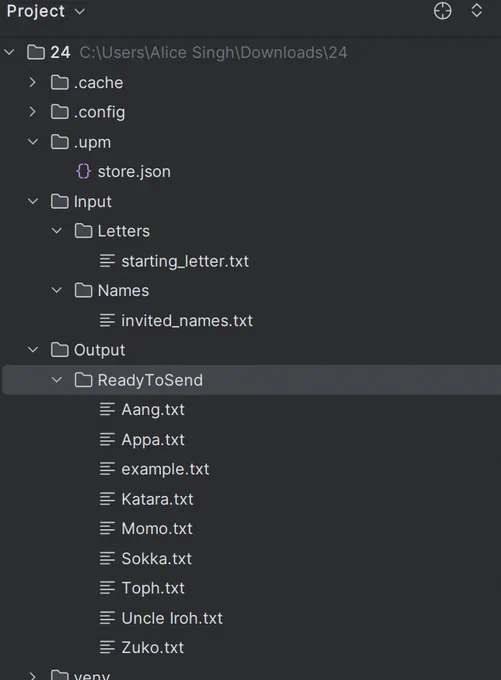Select the Uncle Iroh.txt file
This screenshot has width=501, height=680.
tap(172, 618)
